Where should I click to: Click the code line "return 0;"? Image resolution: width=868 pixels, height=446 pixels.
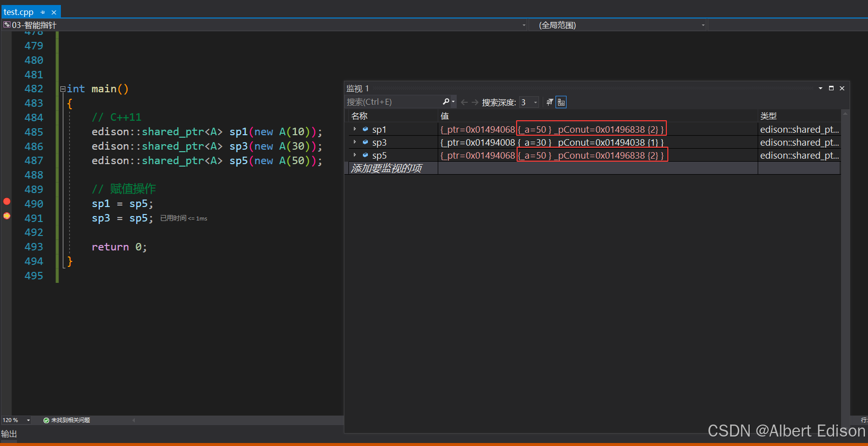click(x=119, y=247)
